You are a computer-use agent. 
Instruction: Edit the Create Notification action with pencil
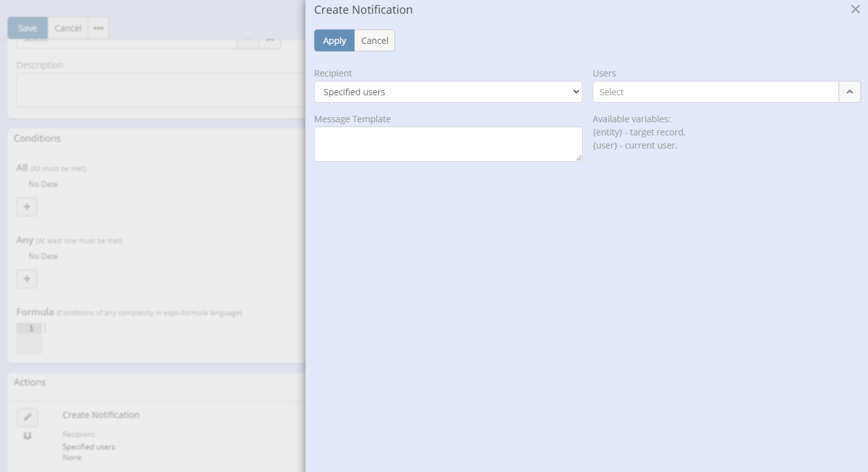[28, 417]
